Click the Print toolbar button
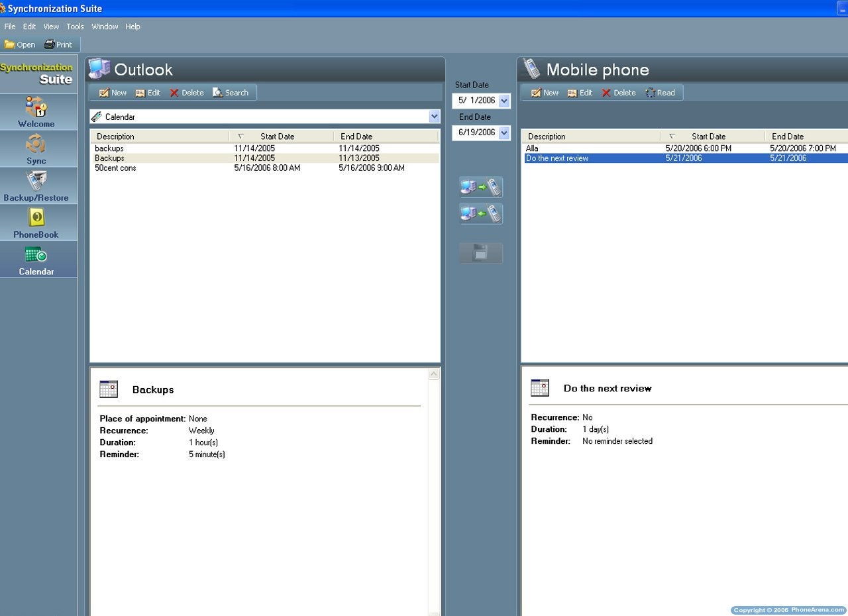The height and width of the screenshot is (616, 848). (x=58, y=44)
